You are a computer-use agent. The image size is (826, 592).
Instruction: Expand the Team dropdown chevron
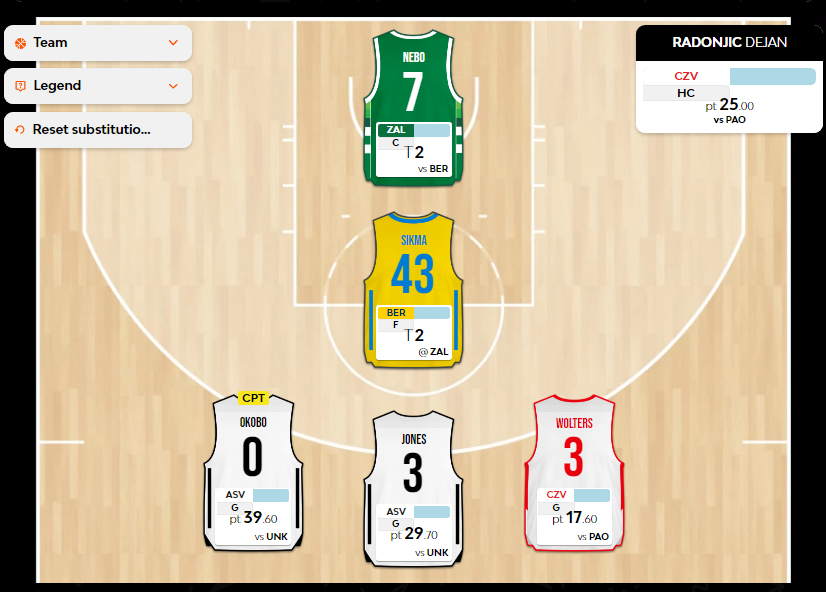[x=173, y=43]
